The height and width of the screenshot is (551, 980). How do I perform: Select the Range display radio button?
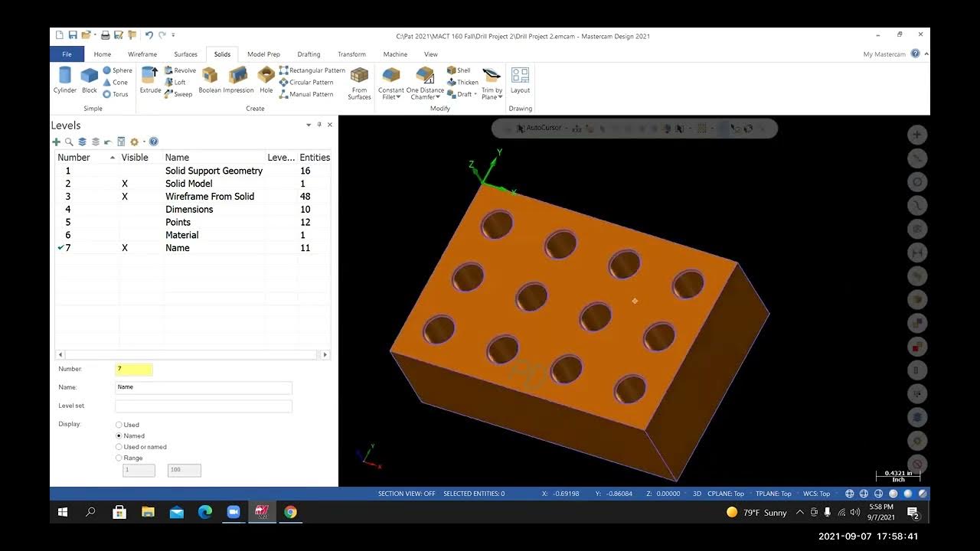(119, 458)
